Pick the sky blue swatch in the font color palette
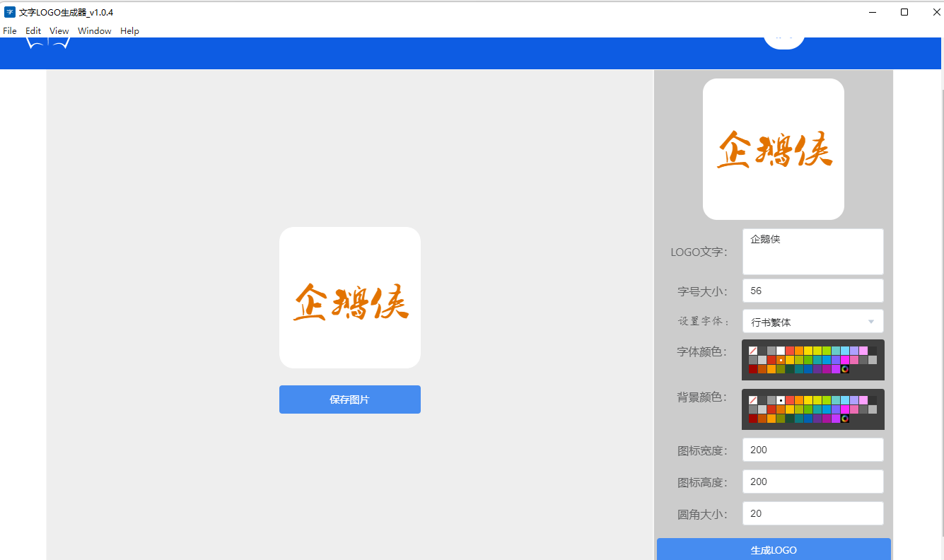The width and height of the screenshot is (944, 560). tap(845, 351)
